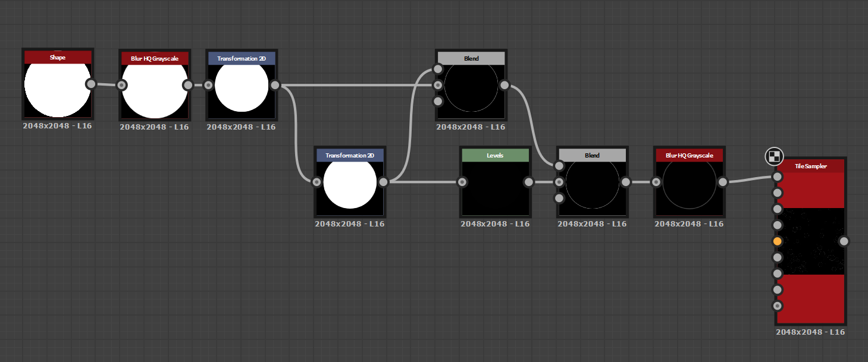The width and height of the screenshot is (868, 362).
Task: Click second Blur HQ Grayscale output connector
Action: [x=723, y=182]
